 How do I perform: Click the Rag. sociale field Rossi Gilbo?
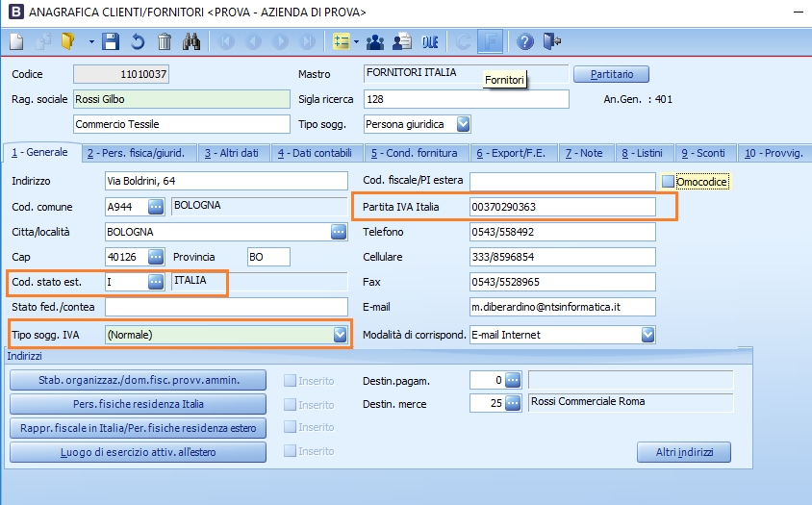[x=181, y=99]
